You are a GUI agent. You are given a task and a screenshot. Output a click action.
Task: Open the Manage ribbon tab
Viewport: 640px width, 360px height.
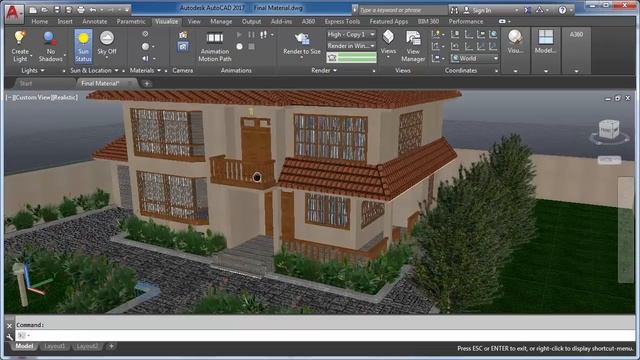coord(221,22)
